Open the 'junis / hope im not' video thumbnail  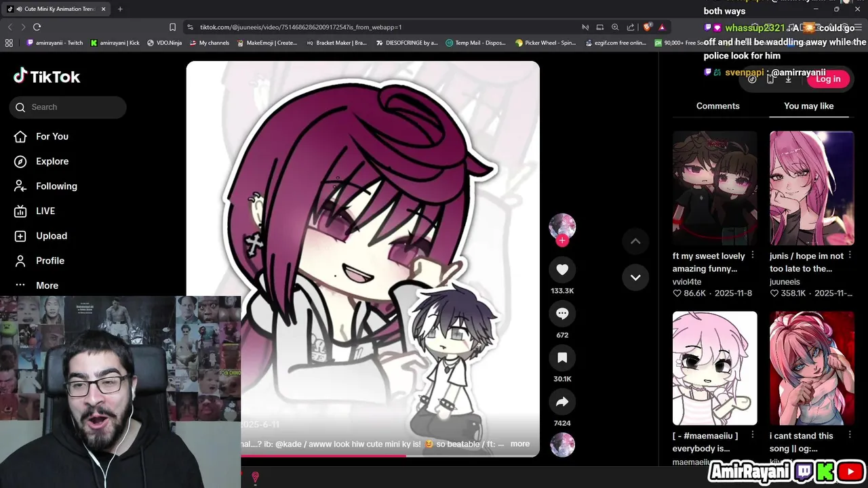point(812,188)
